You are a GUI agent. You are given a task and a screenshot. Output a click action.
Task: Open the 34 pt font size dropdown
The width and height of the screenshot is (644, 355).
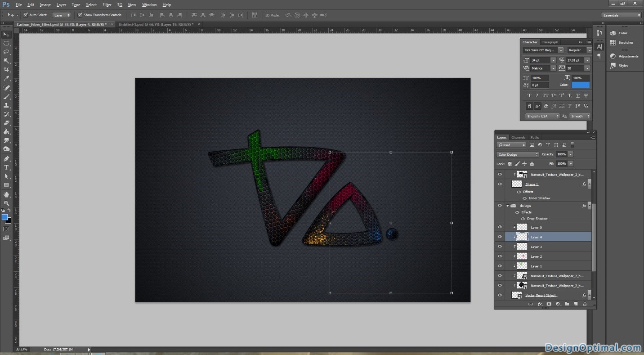(x=553, y=60)
